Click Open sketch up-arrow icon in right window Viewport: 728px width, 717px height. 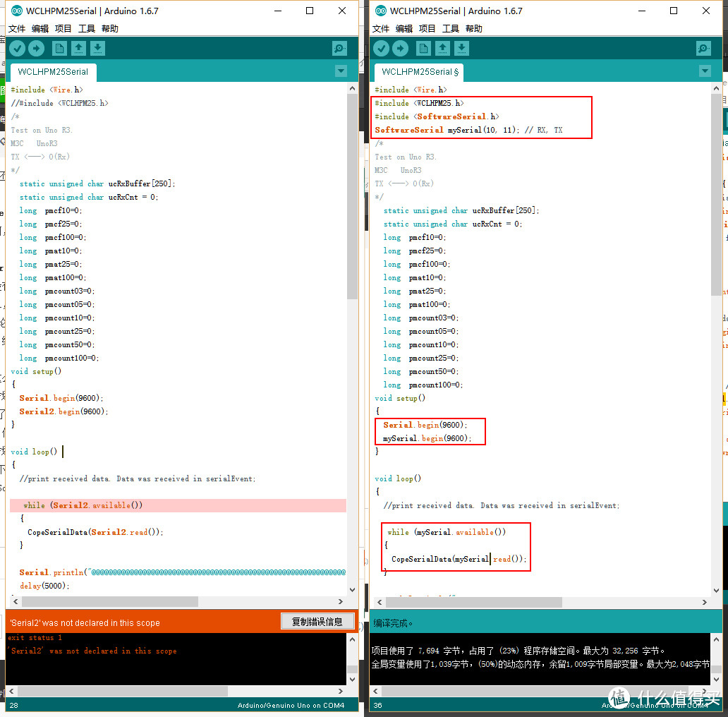click(x=442, y=48)
